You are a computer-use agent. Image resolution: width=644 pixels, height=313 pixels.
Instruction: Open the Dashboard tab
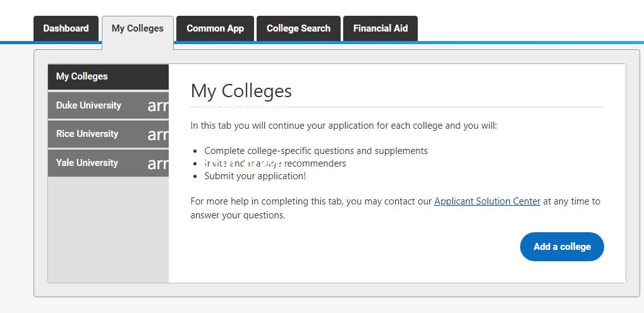66,28
